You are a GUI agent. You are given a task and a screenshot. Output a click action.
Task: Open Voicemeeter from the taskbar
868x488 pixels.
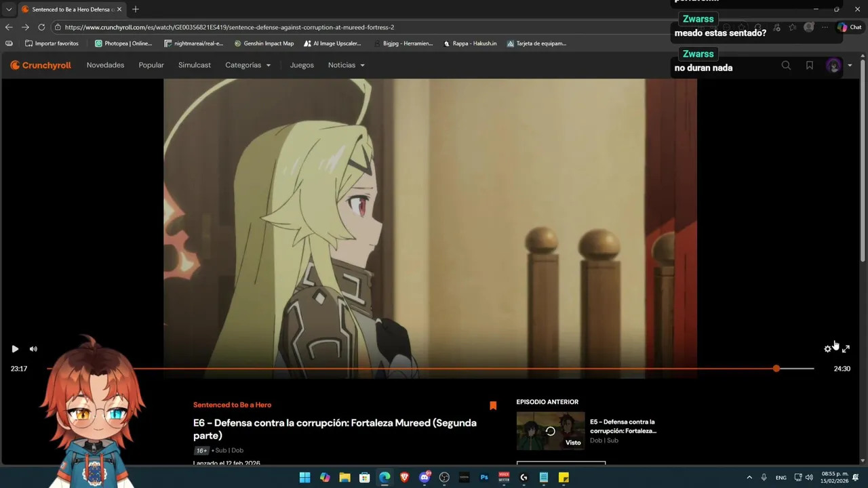[504, 477]
